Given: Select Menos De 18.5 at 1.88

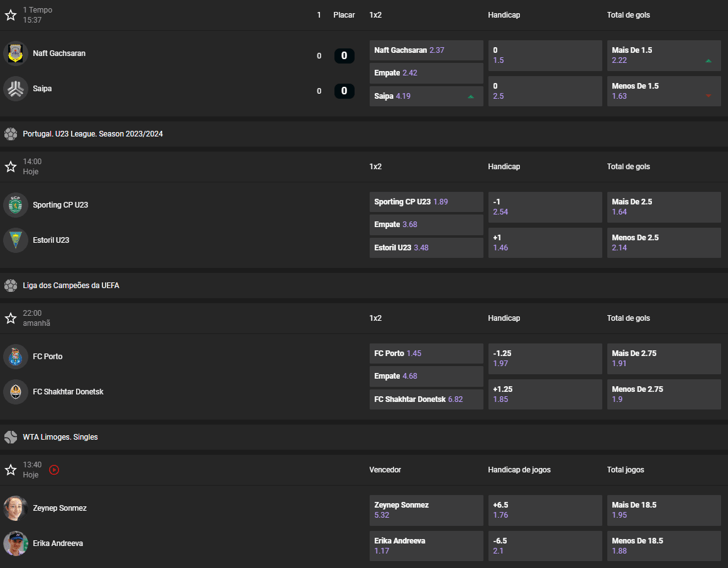Looking at the screenshot, I should (x=664, y=546).
